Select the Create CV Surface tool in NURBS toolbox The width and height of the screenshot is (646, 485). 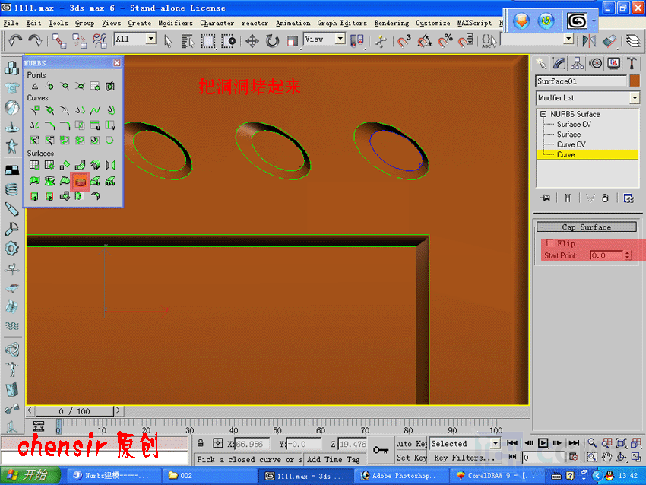35,165
